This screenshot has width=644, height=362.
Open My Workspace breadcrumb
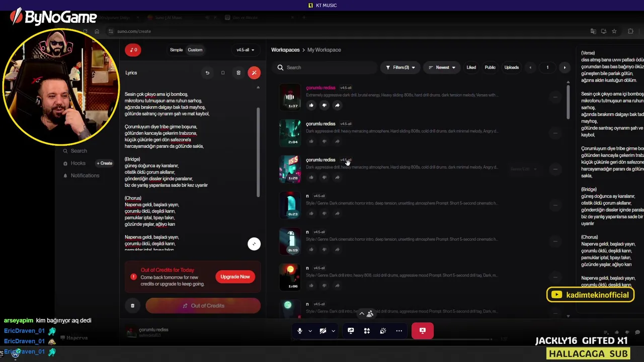click(x=324, y=50)
